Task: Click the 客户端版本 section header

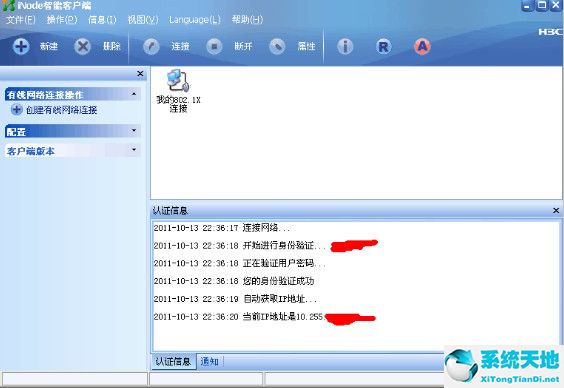Action: pos(72,151)
